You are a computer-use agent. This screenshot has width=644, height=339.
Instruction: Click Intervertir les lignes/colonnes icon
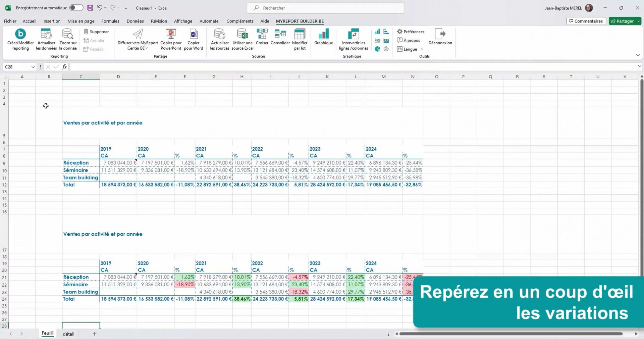353,35
